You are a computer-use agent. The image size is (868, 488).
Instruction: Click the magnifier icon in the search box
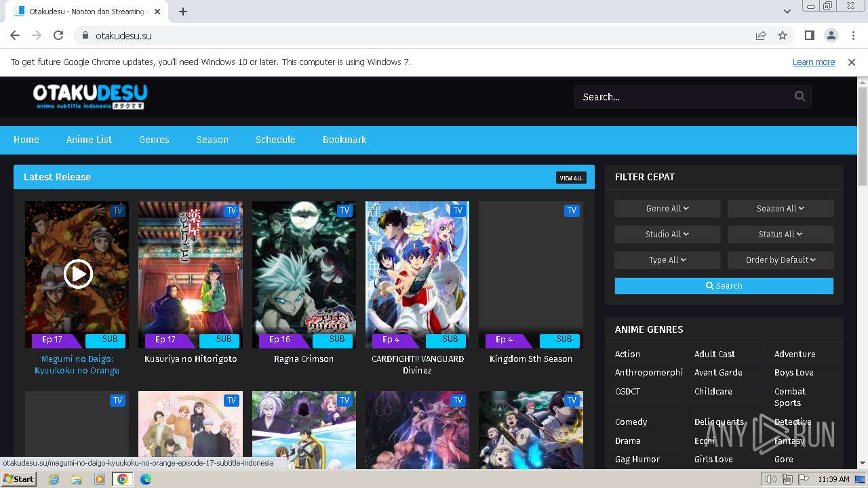pos(800,96)
